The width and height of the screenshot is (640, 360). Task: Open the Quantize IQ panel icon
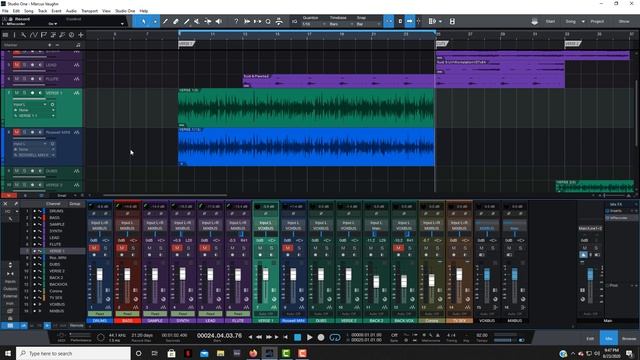(x=294, y=21)
